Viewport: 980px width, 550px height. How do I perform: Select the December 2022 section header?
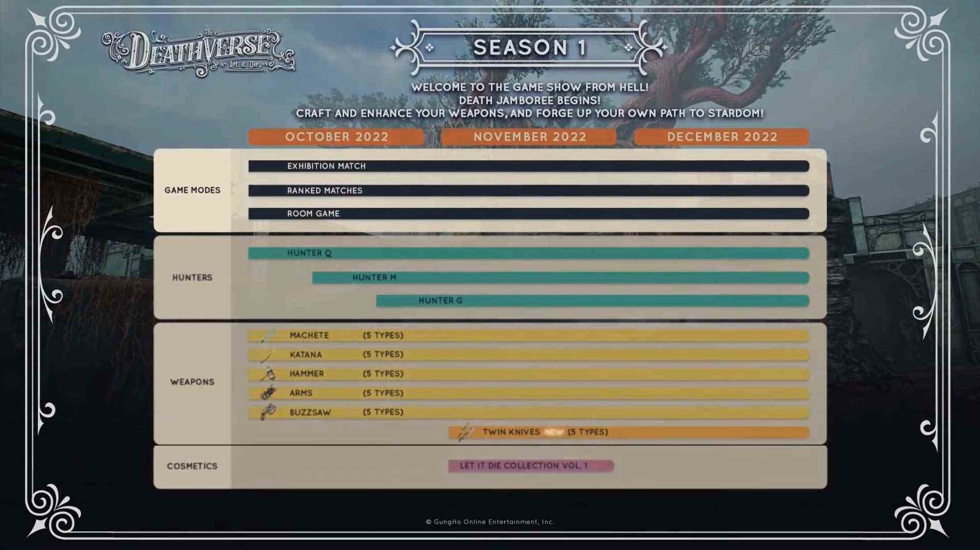[722, 136]
